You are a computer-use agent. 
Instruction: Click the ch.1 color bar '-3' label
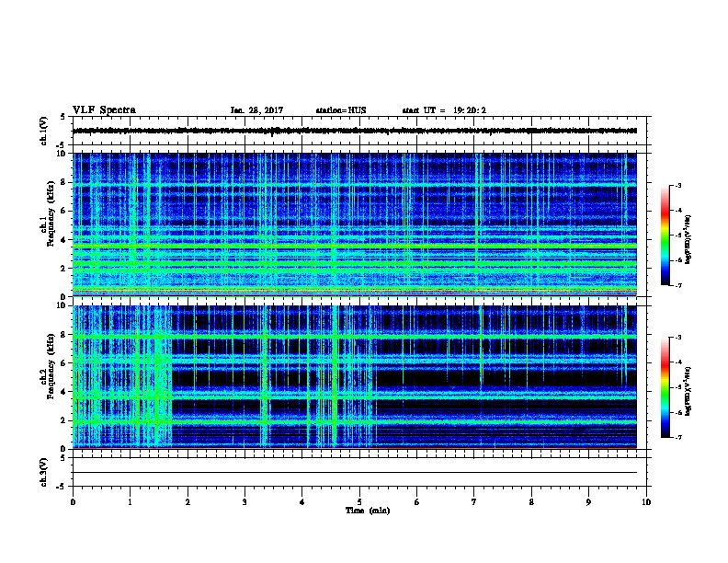677,186
